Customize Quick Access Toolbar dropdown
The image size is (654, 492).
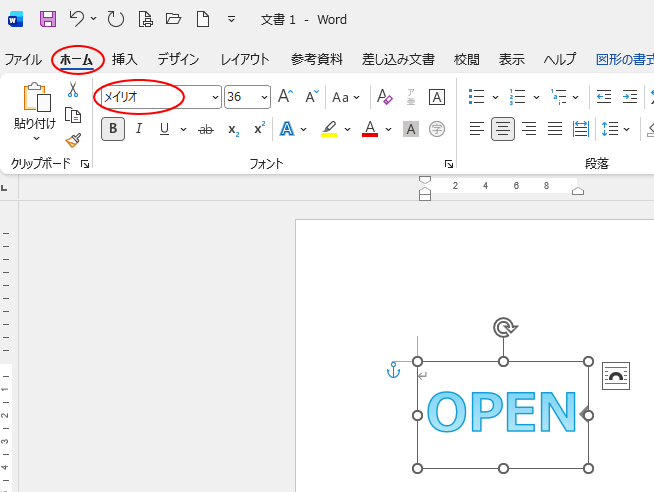[x=231, y=19]
